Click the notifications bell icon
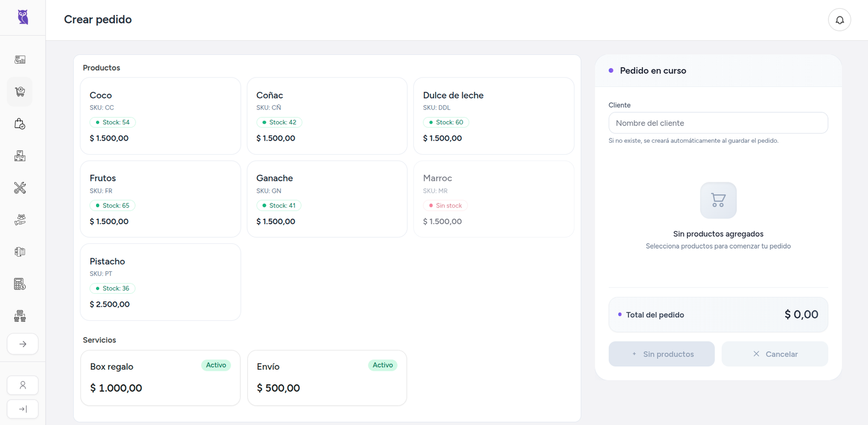Screen dimensions: 868x425 click(x=839, y=20)
